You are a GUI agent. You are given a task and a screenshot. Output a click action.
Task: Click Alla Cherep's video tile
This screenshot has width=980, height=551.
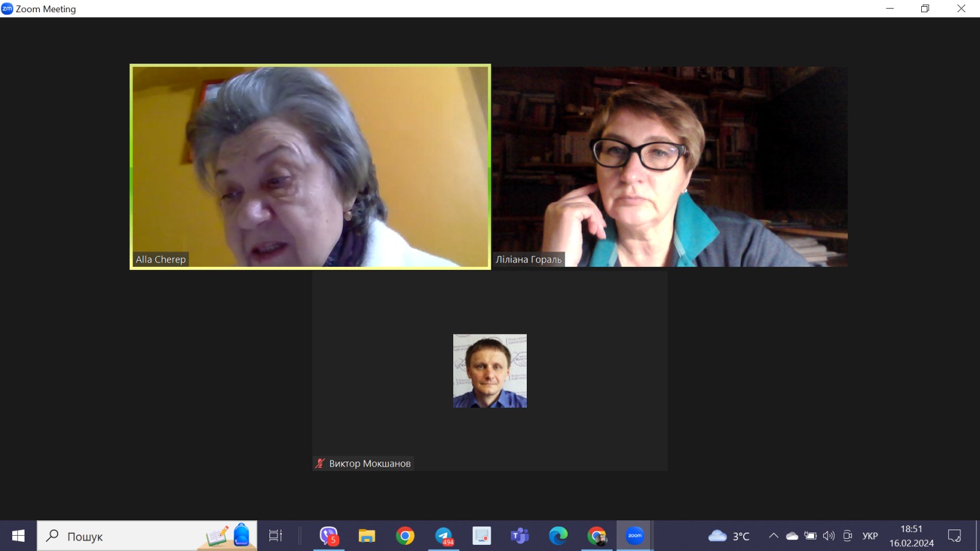click(310, 167)
